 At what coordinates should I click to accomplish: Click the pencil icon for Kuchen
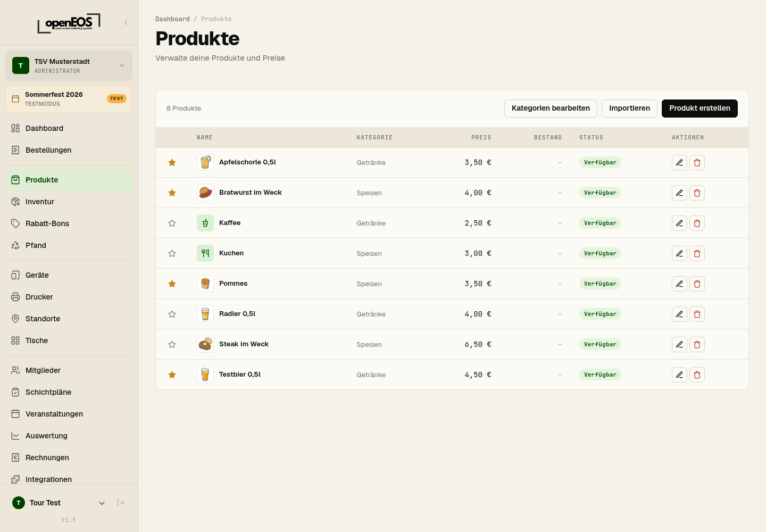click(x=679, y=253)
